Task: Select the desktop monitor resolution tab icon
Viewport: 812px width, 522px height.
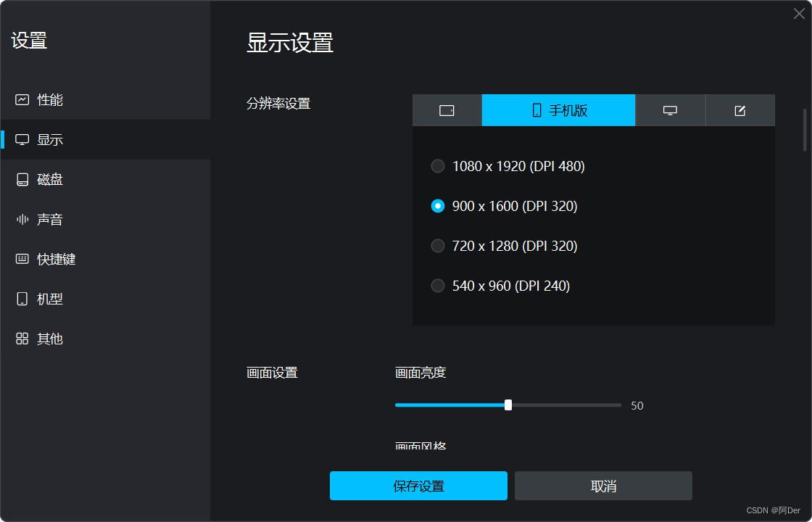Action: coord(670,110)
